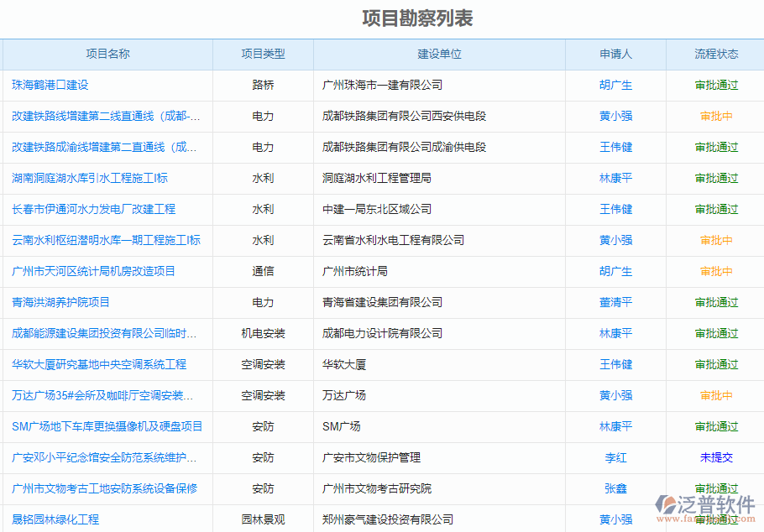
Task: Select applicant 张鑫 in the list
Action: [x=615, y=488]
